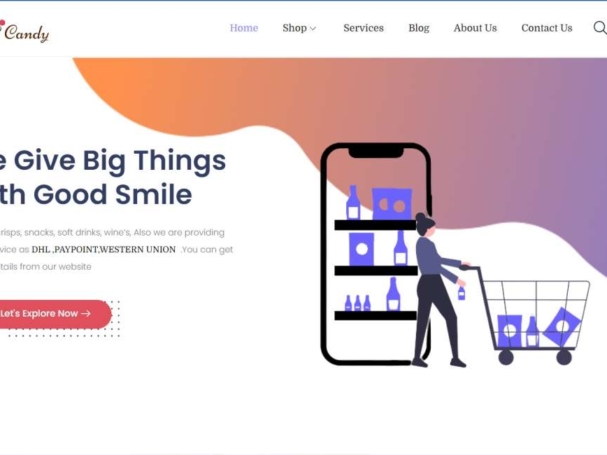Open the search magnifier icon
Image resolution: width=607 pixels, height=455 pixels.
click(600, 28)
